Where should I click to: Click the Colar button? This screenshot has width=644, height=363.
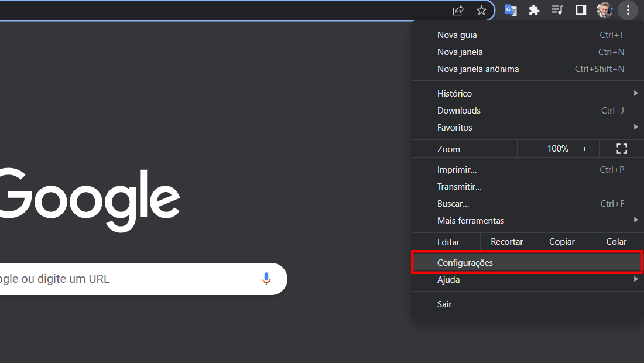(x=616, y=242)
